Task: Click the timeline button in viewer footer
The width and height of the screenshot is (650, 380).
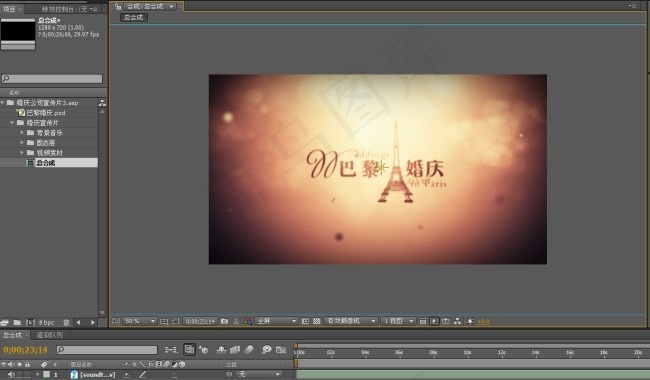Action: 446,321
